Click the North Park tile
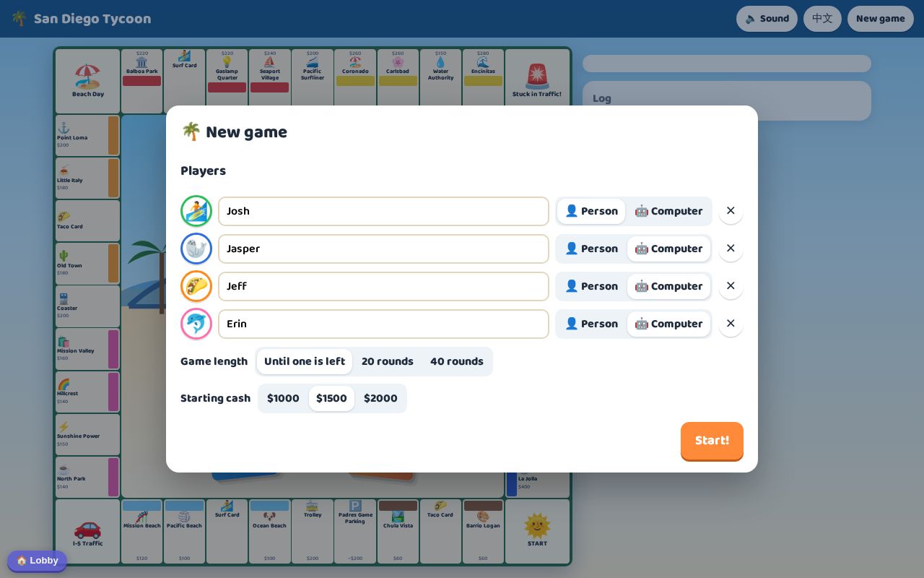The width and height of the screenshot is (924, 578). pos(87,476)
